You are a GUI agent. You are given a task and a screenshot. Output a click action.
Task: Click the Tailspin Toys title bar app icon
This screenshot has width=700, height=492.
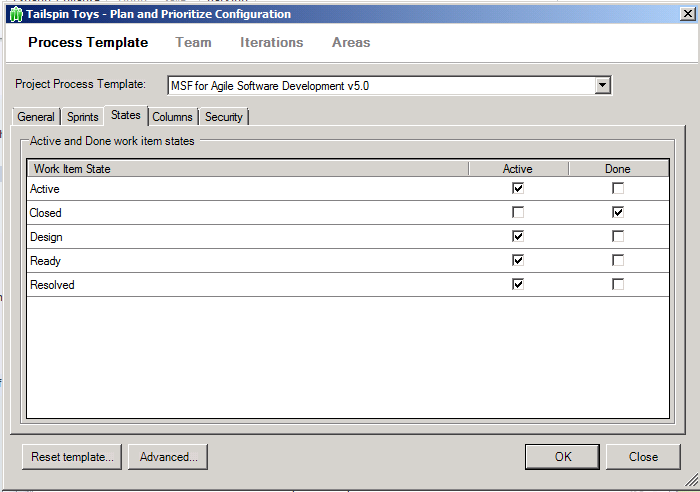16,14
